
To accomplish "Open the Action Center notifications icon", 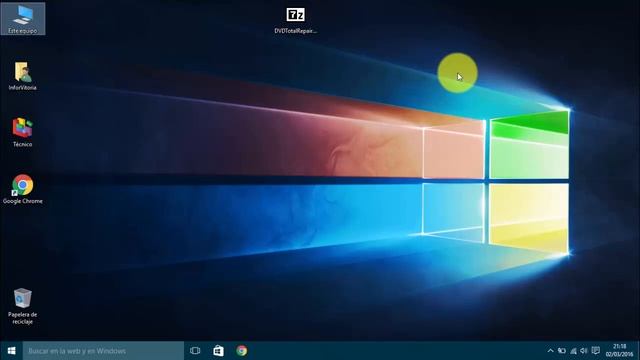I will pyautogui.click(x=596, y=351).
